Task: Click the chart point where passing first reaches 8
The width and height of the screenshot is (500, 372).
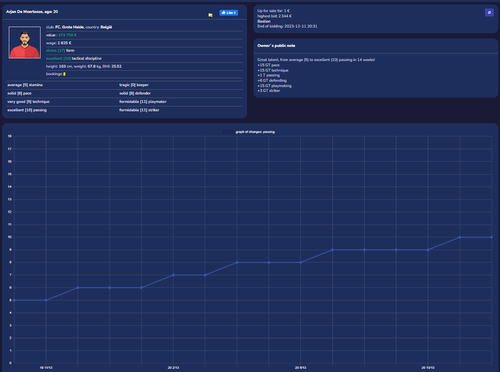Action: (237, 262)
